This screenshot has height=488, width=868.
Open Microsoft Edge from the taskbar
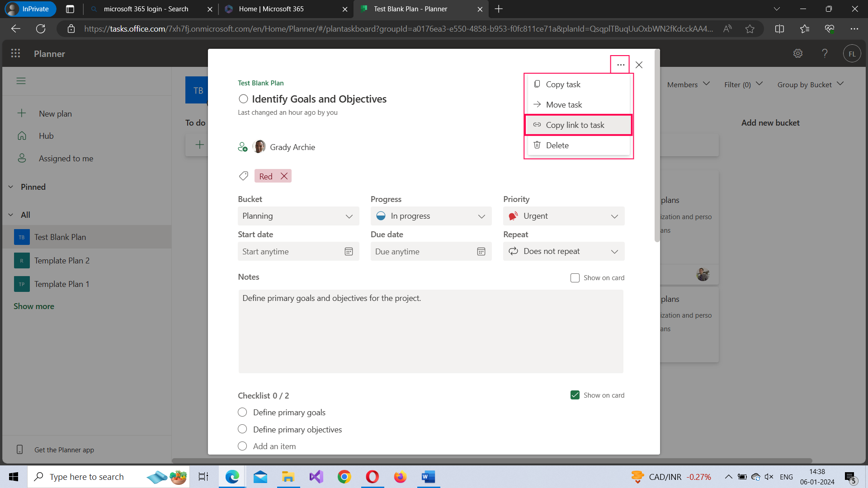coord(232,477)
